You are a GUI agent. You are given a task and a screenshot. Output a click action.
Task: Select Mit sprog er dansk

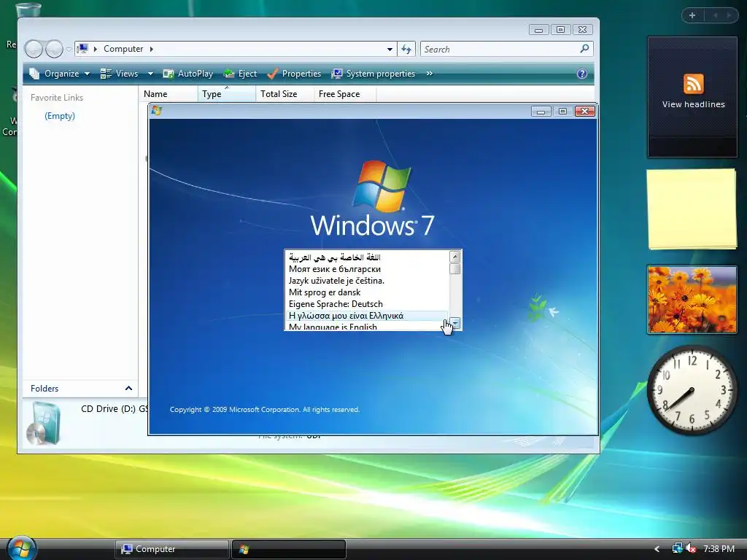(x=366, y=292)
